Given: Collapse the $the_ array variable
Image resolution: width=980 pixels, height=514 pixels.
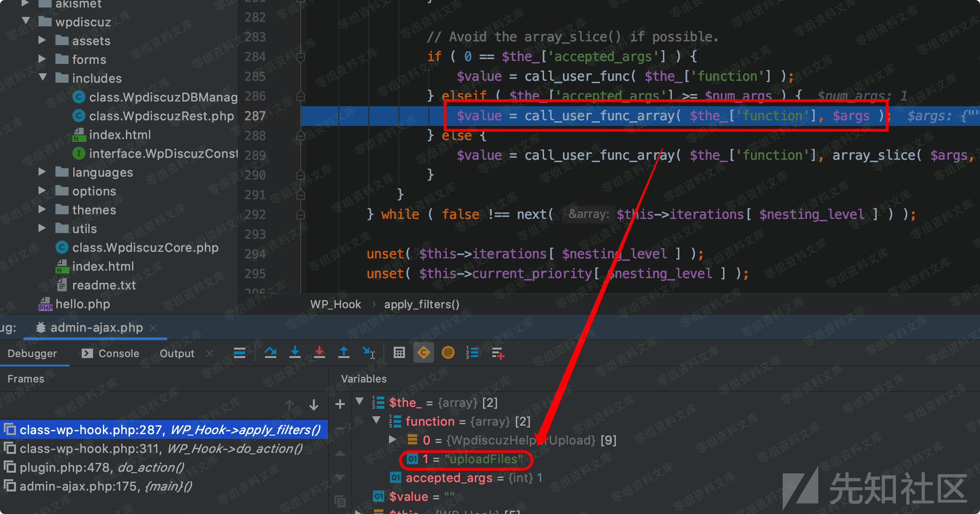Looking at the screenshot, I should (360, 402).
